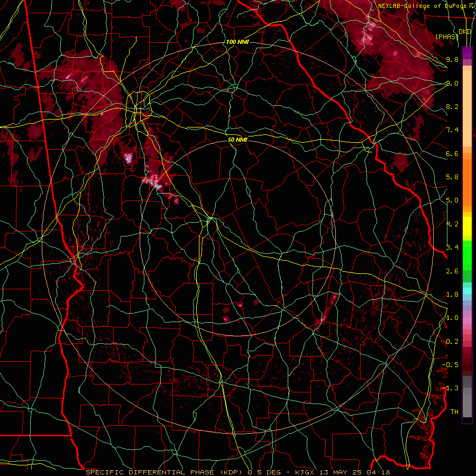This screenshot has height=476, width=476.
Task: Click the 9.0 value on the color scale
Action: pyautogui.click(x=452, y=83)
